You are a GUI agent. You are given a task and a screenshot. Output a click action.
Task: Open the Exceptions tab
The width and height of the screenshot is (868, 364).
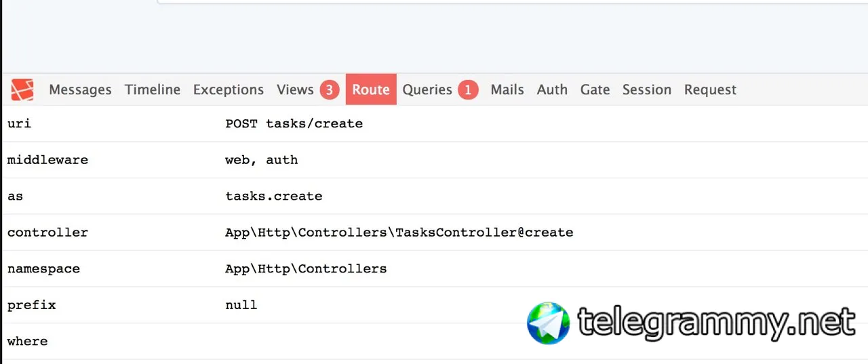click(x=229, y=89)
